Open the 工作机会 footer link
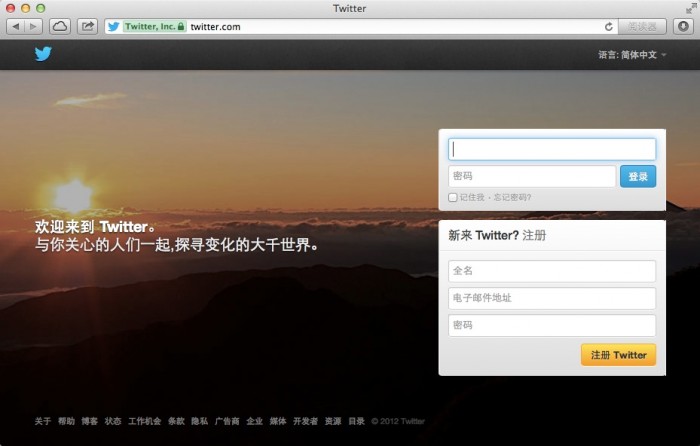 coord(145,421)
